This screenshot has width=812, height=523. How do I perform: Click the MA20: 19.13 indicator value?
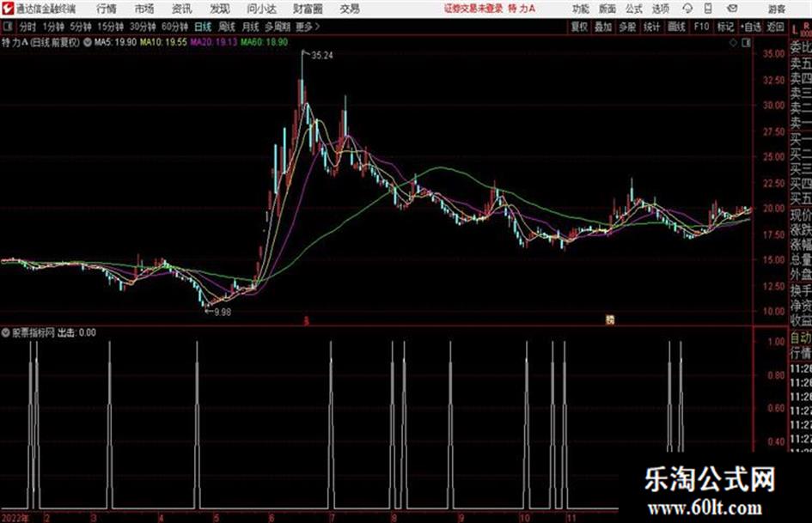214,42
